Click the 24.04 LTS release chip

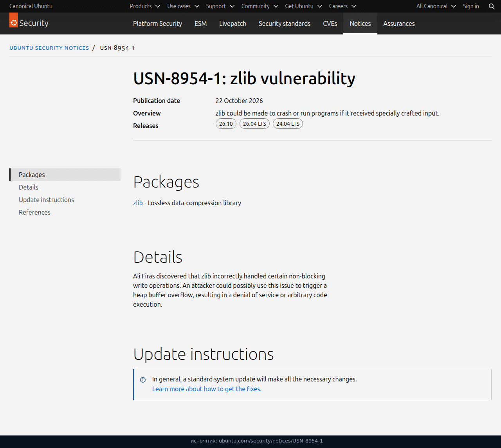(288, 124)
